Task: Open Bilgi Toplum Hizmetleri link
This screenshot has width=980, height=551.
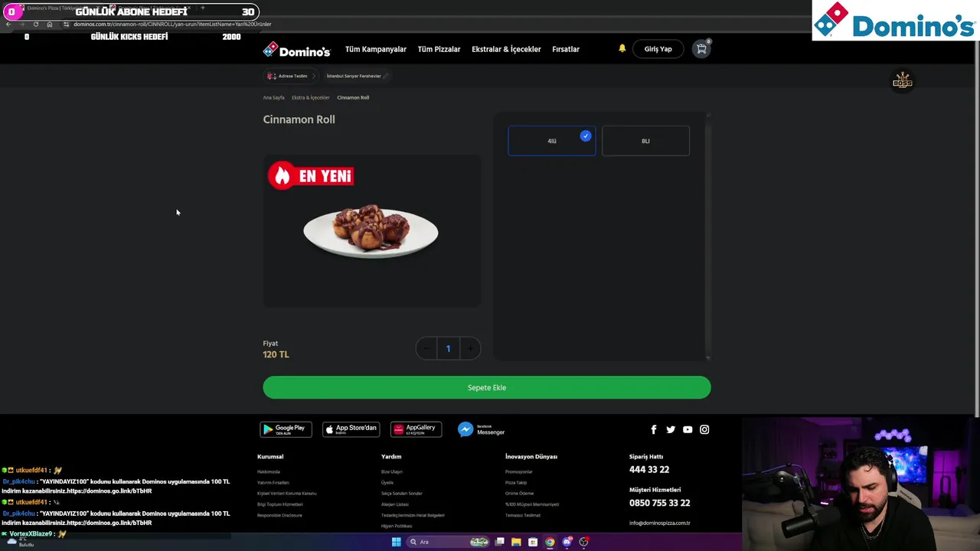Action: pos(280,504)
